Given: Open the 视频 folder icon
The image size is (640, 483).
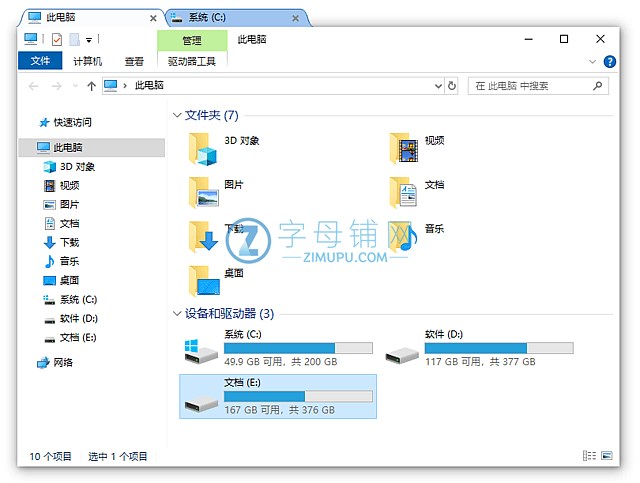Looking at the screenshot, I should (x=404, y=148).
